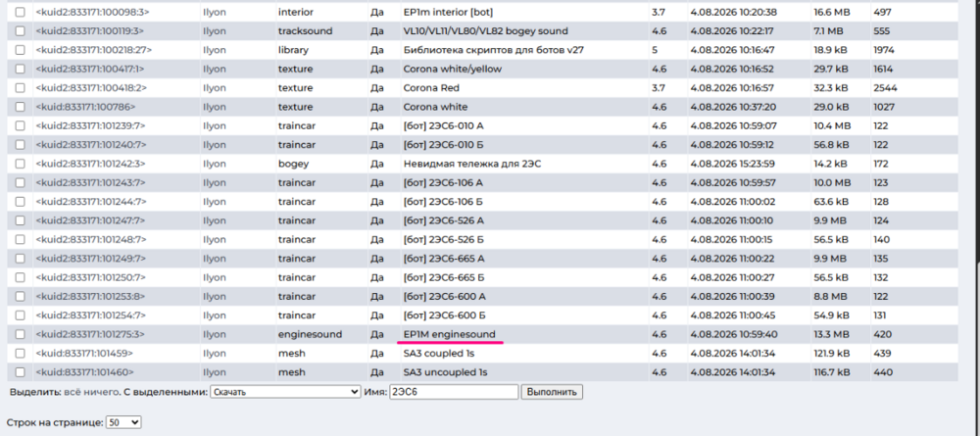This screenshot has width=980, height=436.
Task: Tick checkbox for [бот] 2ЭС6-010 А
Action: [20, 125]
